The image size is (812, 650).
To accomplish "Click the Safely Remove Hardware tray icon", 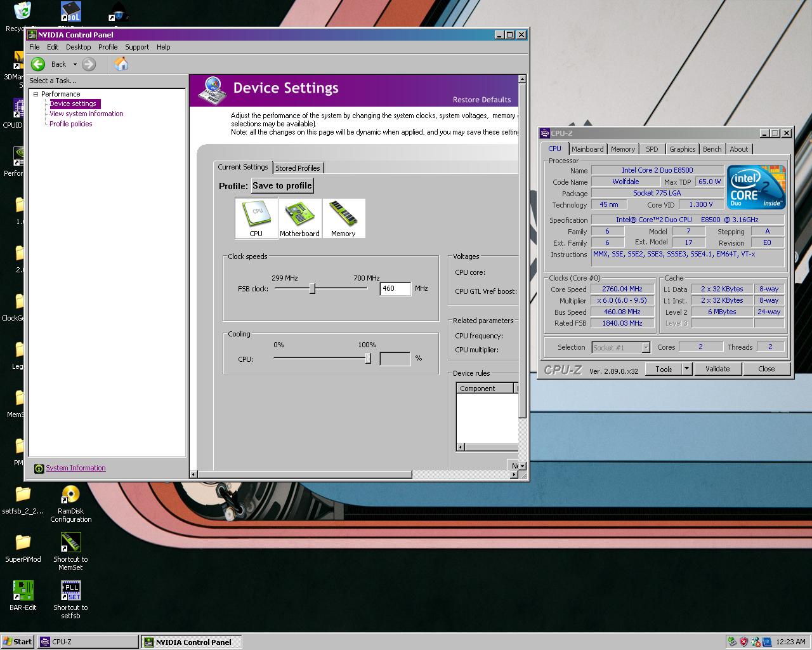I will (733, 642).
